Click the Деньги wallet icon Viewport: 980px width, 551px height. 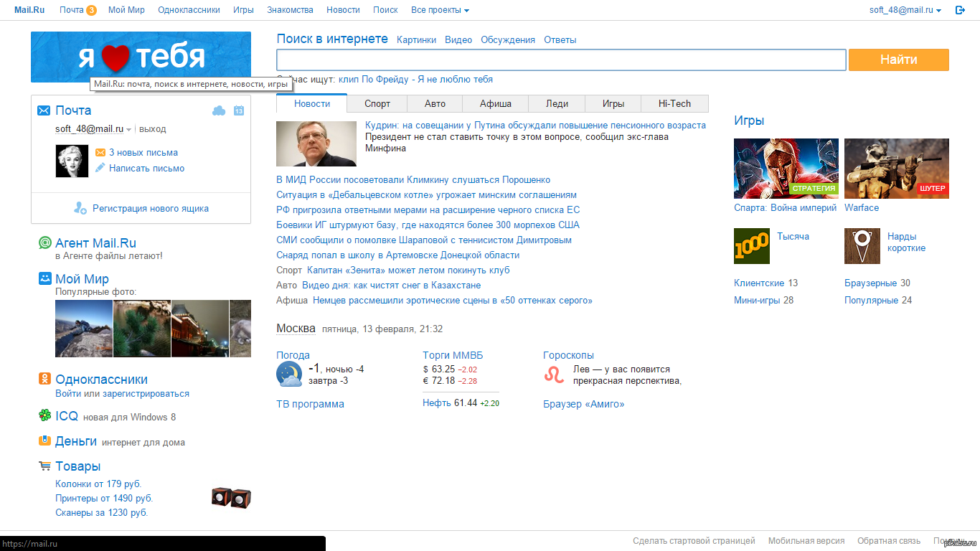pos(44,441)
